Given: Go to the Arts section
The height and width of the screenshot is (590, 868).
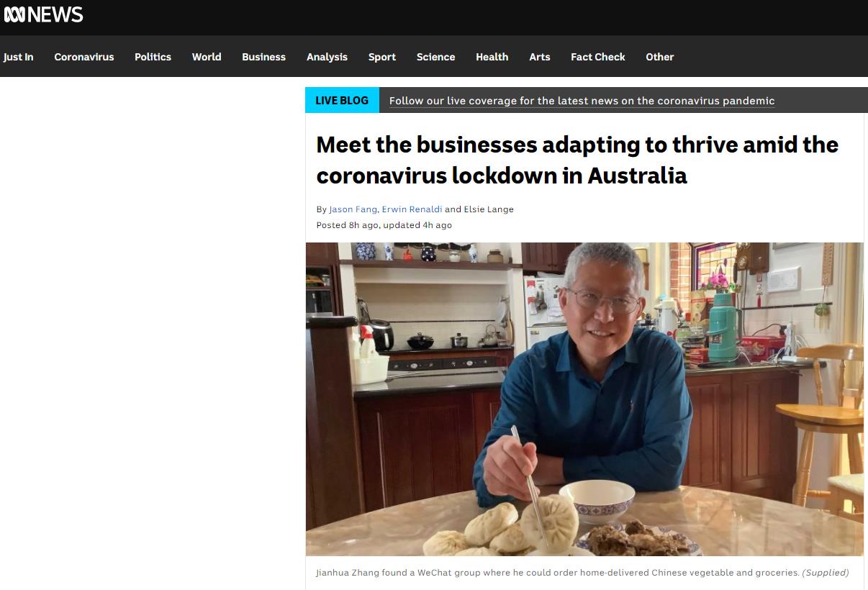Looking at the screenshot, I should 540,57.
